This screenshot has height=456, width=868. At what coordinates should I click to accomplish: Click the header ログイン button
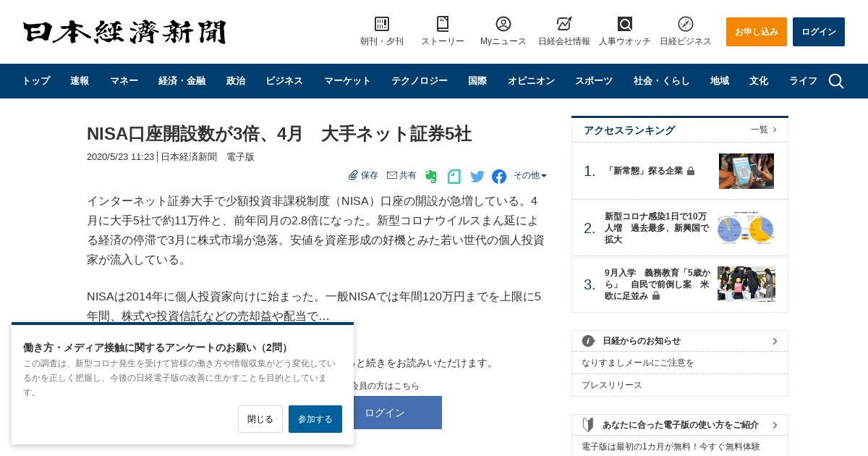[x=819, y=32]
